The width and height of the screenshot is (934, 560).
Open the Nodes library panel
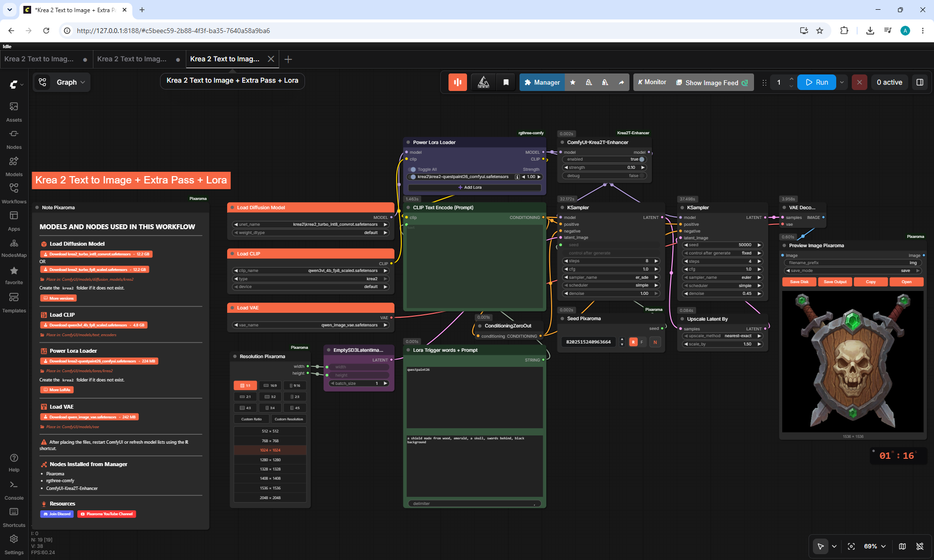click(14, 139)
